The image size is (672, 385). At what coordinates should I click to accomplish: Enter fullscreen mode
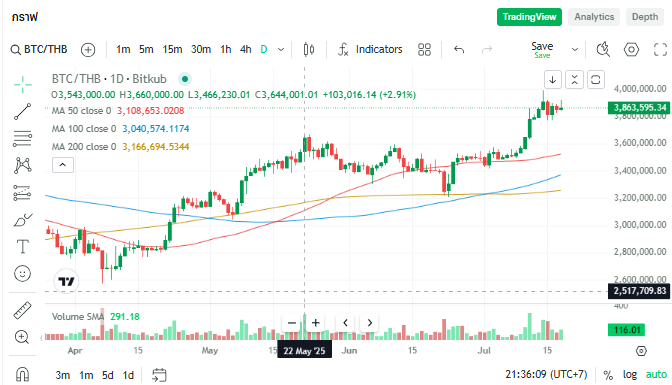660,50
